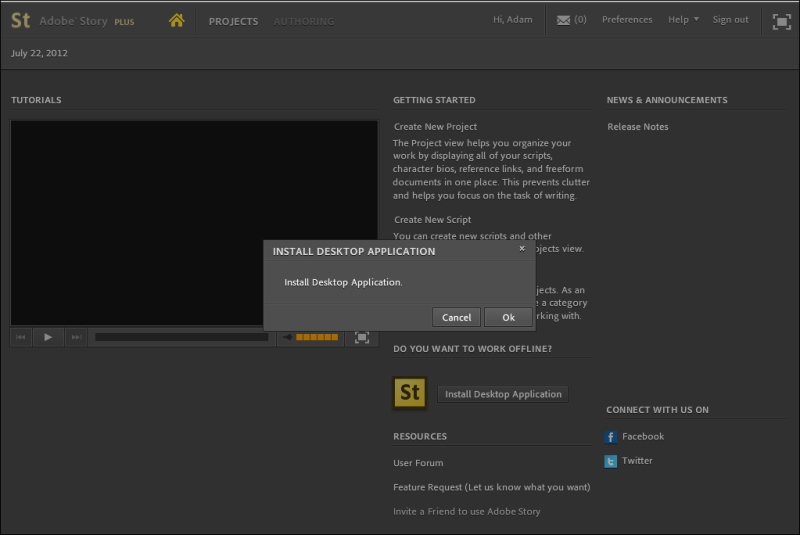This screenshot has height=535, width=800.
Task: Open the Twitter text link
Action: pos(637,461)
